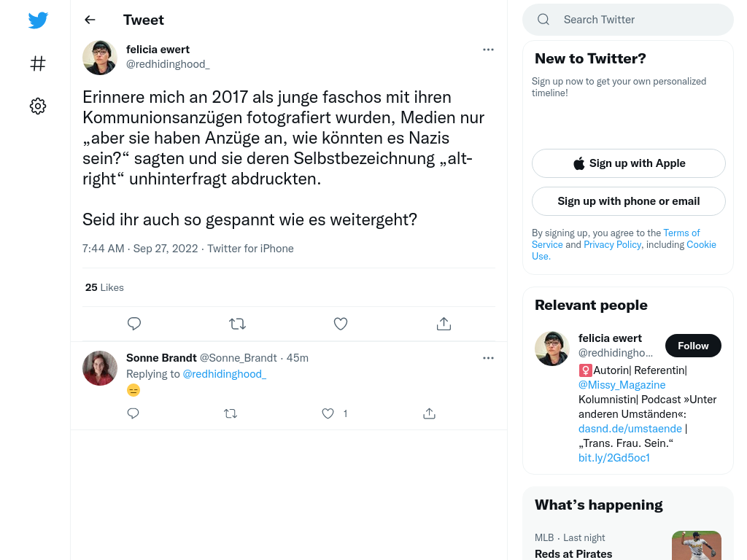The height and width of the screenshot is (560, 747).
Task: Retweet Sonne Brandt's reply
Action: click(x=231, y=413)
